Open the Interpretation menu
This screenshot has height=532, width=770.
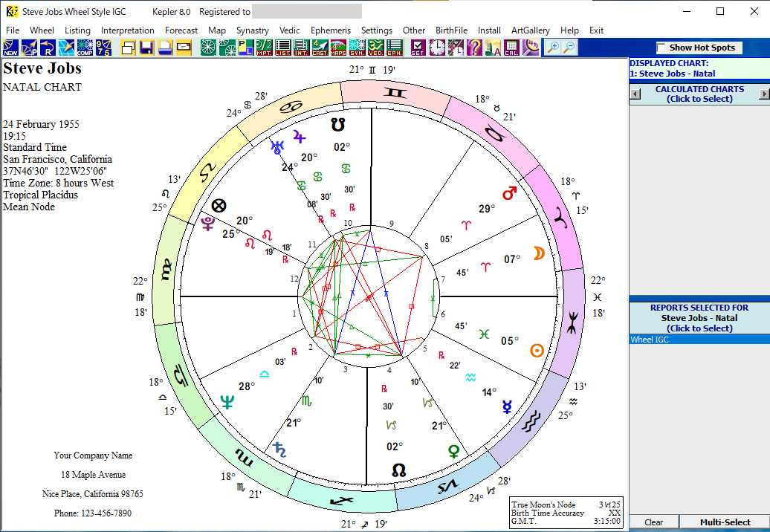[128, 30]
